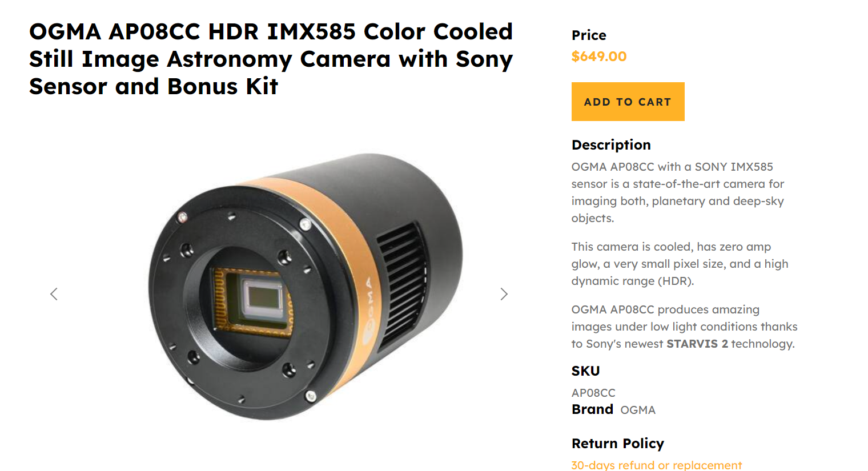Select the OGMA AP08CC product title heading
Viewport: 868px width, 471px height.
271,59
